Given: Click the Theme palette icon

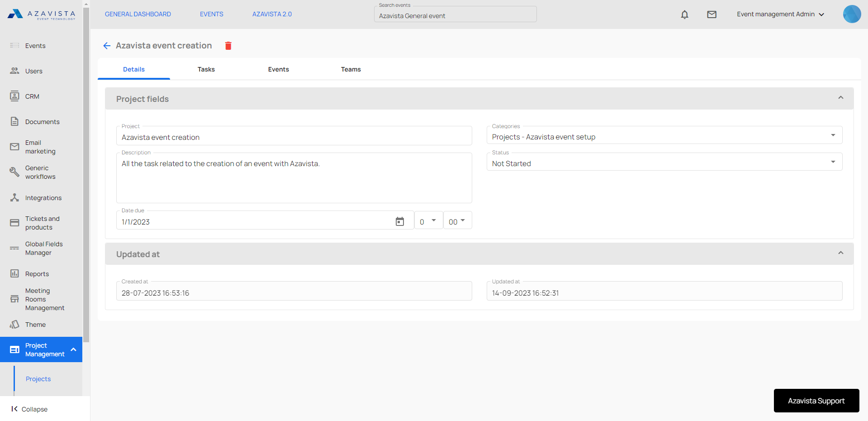Looking at the screenshot, I should coord(14,324).
